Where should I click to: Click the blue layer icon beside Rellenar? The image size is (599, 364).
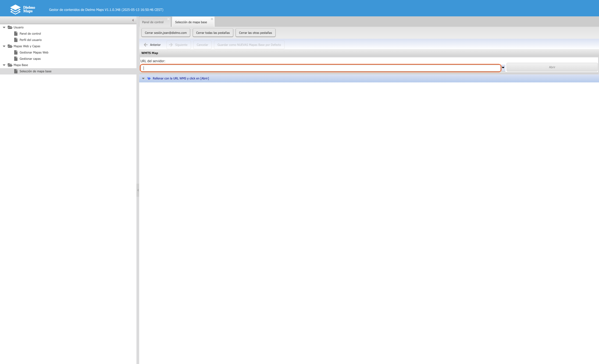coord(149,78)
